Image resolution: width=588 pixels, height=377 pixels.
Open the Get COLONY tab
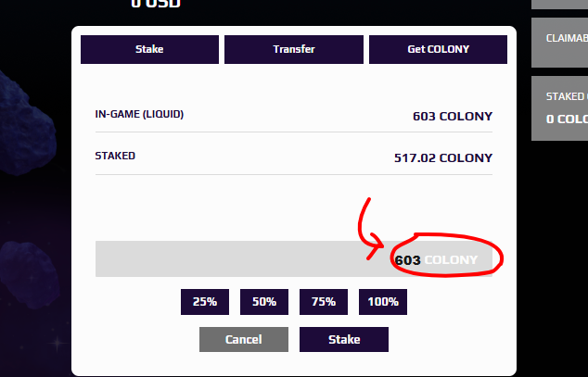pyautogui.click(x=438, y=49)
